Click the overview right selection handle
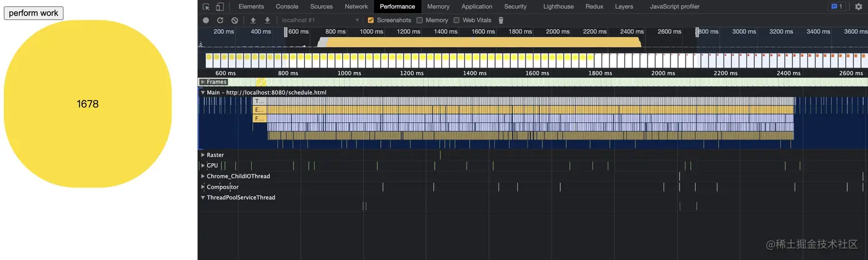868x260 pixels. tap(697, 32)
